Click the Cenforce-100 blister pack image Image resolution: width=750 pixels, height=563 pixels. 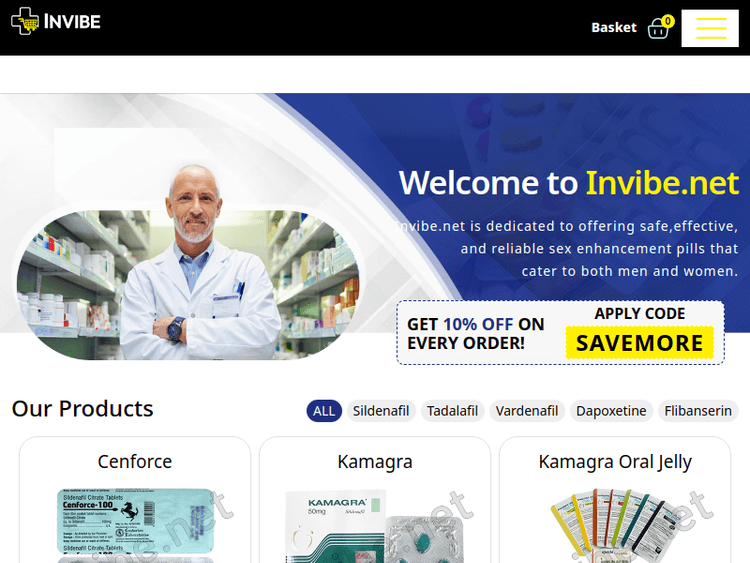click(135, 522)
